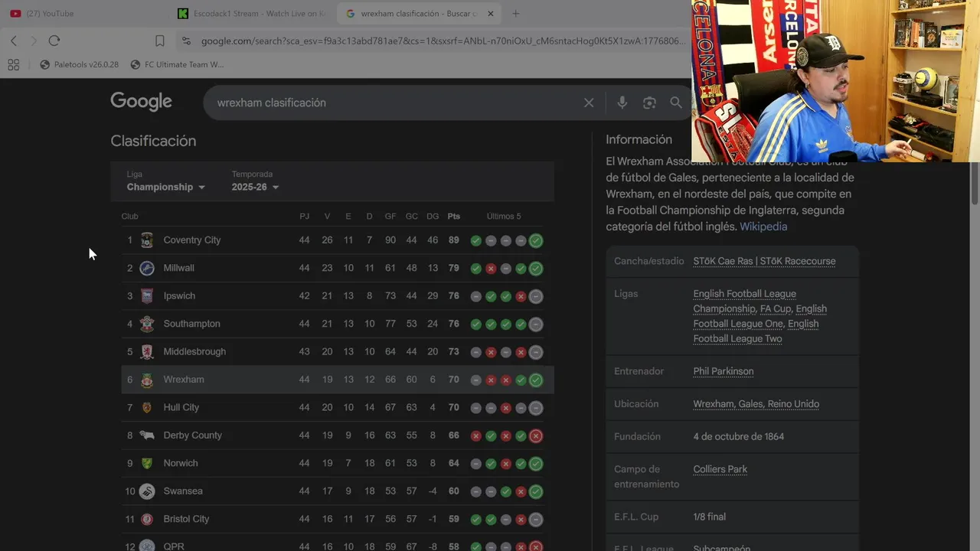Click Middlesbrough club crest
980x551 pixels.
147,352
